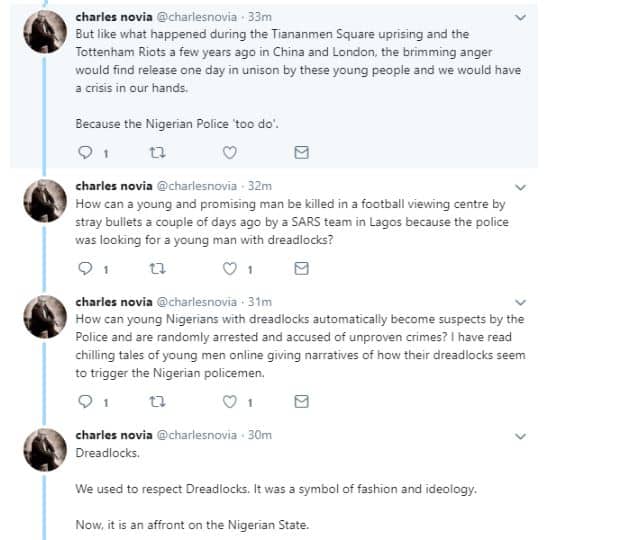
Task: Like the football viewing centre tweet
Action: tap(229, 268)
